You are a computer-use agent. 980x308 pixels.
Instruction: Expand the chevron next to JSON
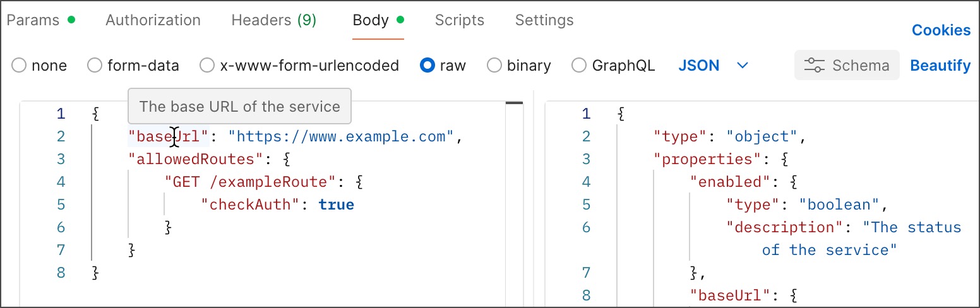click(743, 66)
